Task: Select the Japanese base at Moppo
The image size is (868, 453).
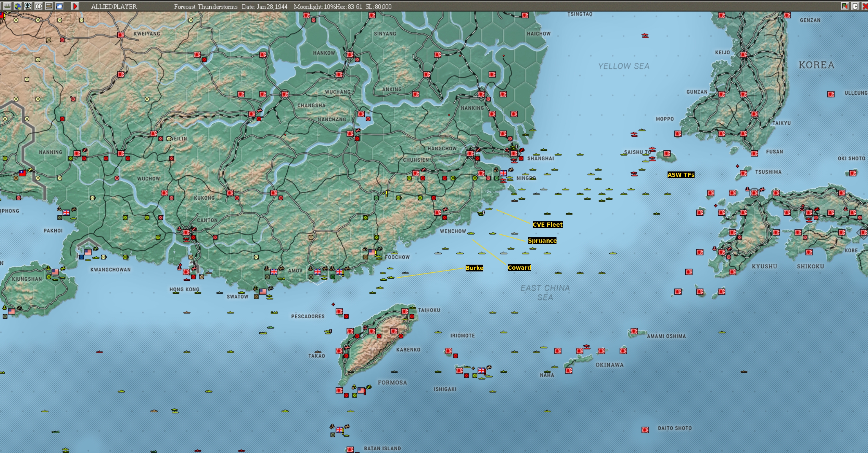Action: tap(678, 133)
